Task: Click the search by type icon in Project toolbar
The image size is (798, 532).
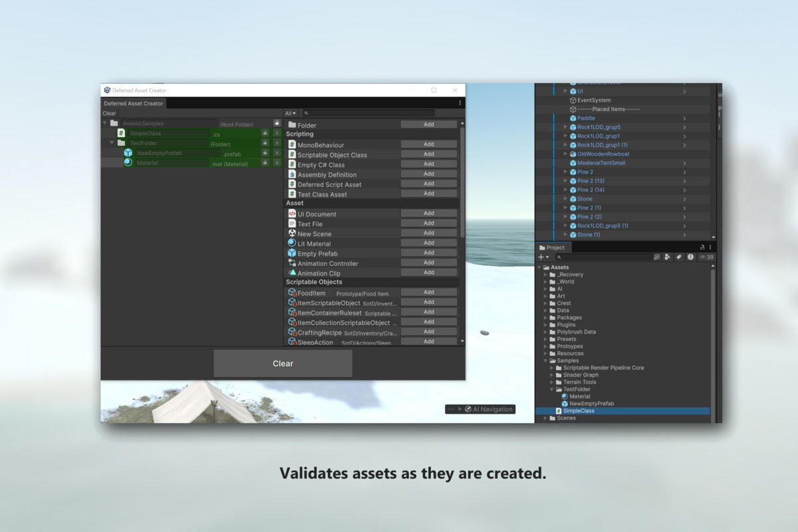Action: [667, 256]
